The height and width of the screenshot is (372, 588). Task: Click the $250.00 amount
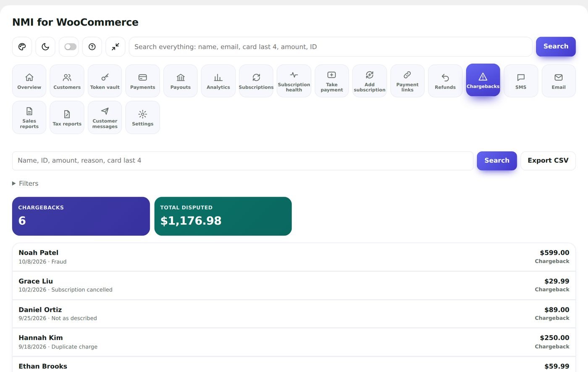(554, 338)
